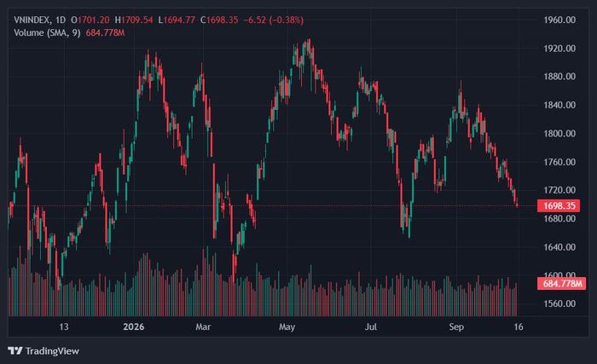This screenshot has height=364, width=597.
Task: Click the 1840.00 price axis label
Action: [x=559, y=105]
